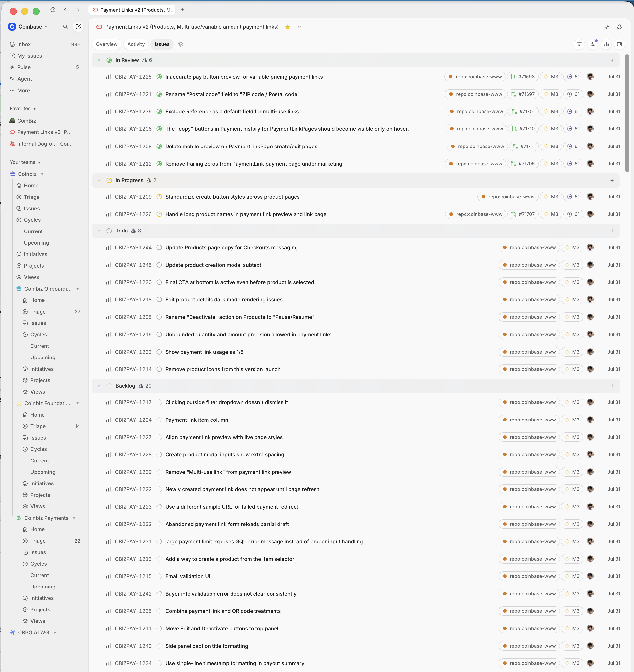Open Triage under Coinbiz Payments

(x=38, y=541)
